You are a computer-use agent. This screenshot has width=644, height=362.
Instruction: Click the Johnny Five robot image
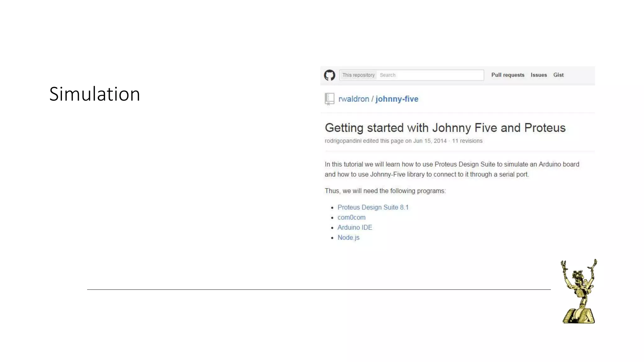579,292
